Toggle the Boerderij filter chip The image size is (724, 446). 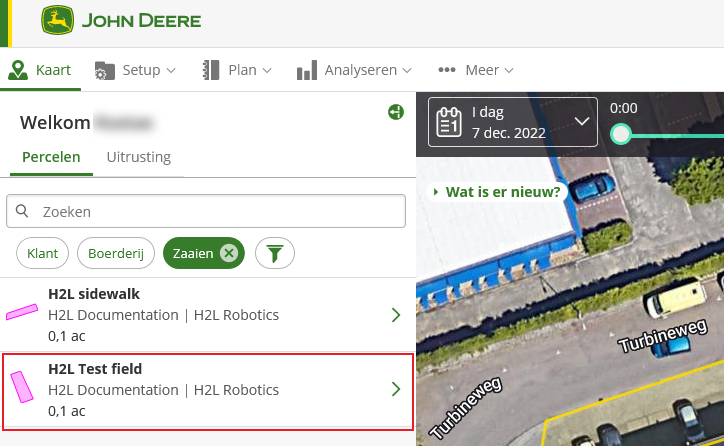(116, 254)
